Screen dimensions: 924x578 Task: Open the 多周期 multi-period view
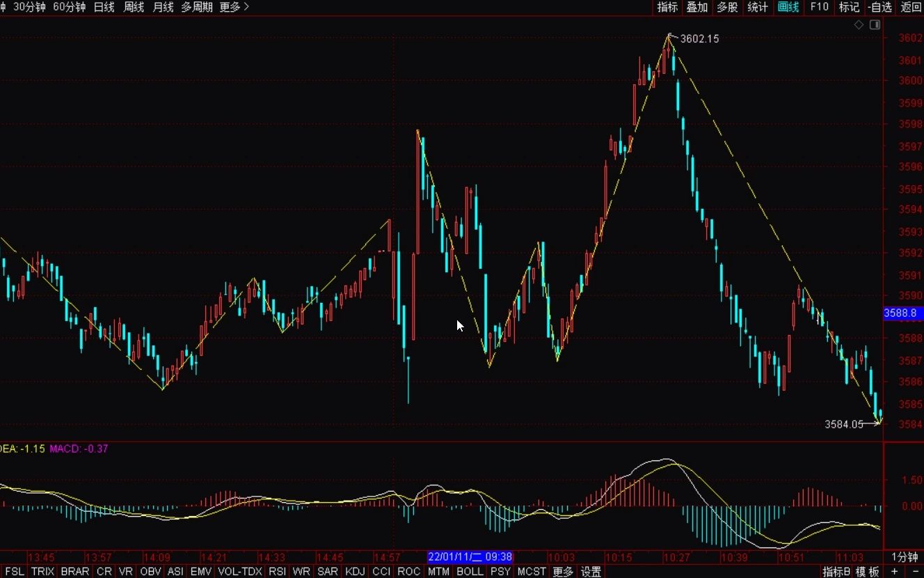tap(197, 7)
